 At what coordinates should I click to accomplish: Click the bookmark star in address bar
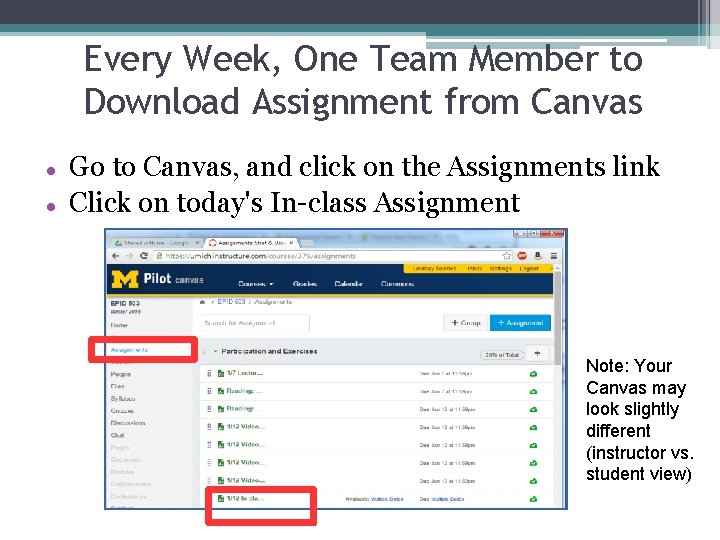click(507, 256)
